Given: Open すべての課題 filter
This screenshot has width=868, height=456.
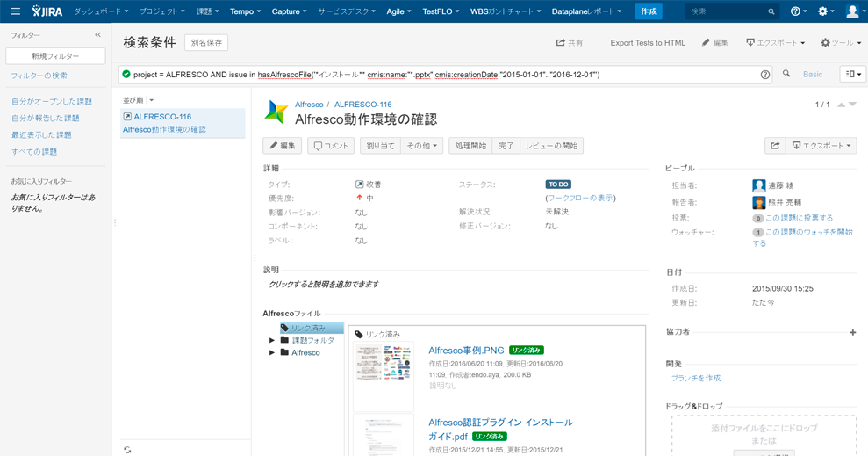Looking at the screenshot, I should pos(34,152).
